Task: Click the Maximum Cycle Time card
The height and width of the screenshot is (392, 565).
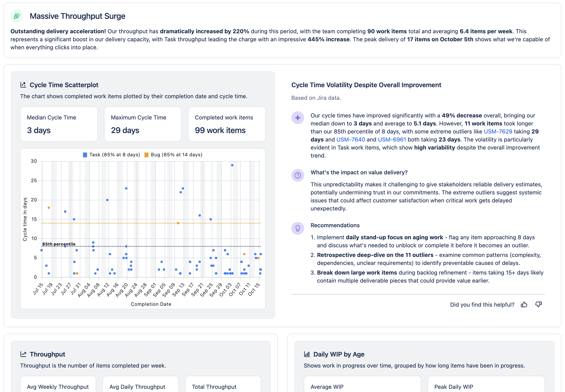Action: click(143, 124)
